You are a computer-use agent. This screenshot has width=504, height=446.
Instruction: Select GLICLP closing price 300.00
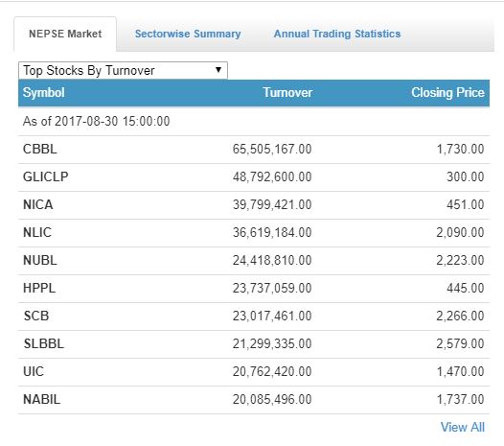pyautogui.click(x=466, y=177)
